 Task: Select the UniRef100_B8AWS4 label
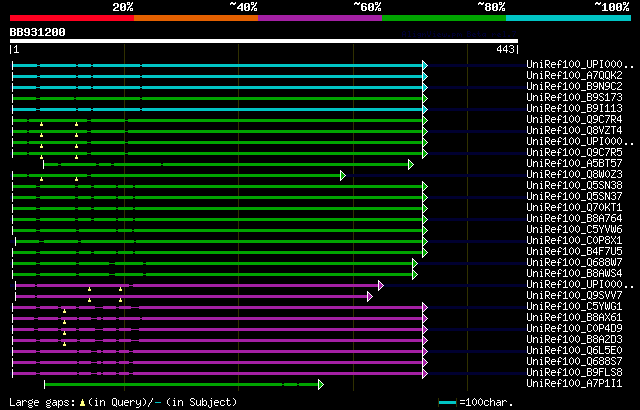pos(574,274)
